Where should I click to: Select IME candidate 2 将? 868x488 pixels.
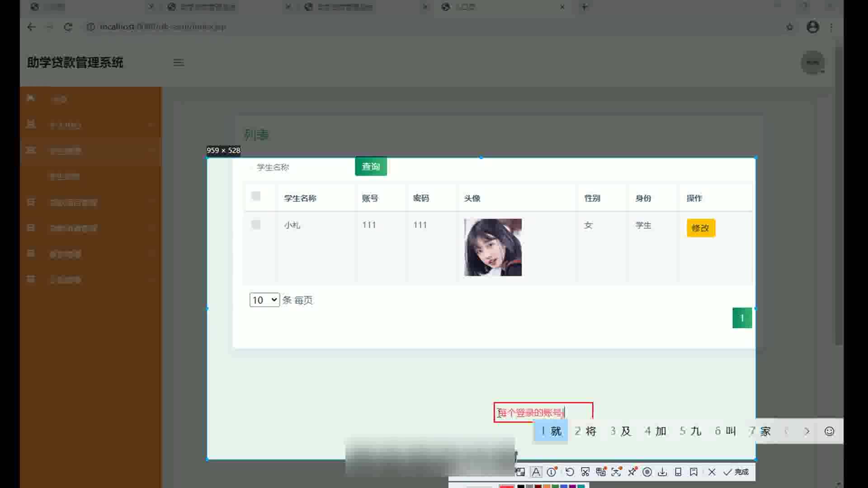point(586,431)
